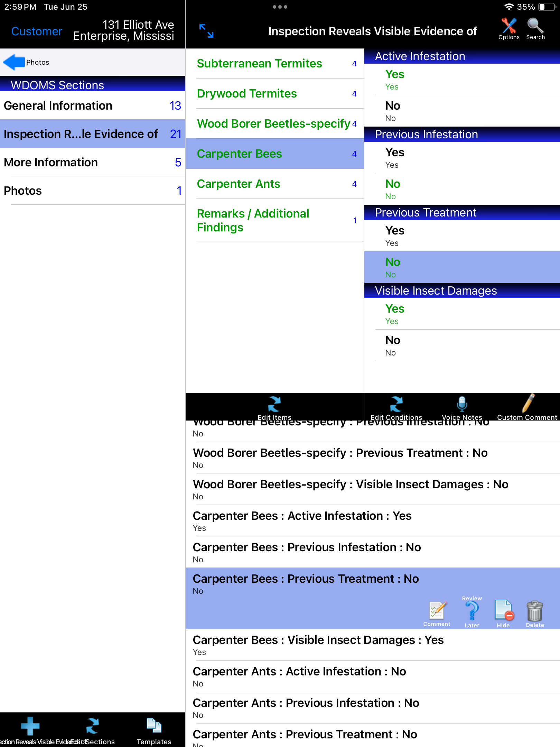Open Carpenter Ants item

tap(275, 184)
